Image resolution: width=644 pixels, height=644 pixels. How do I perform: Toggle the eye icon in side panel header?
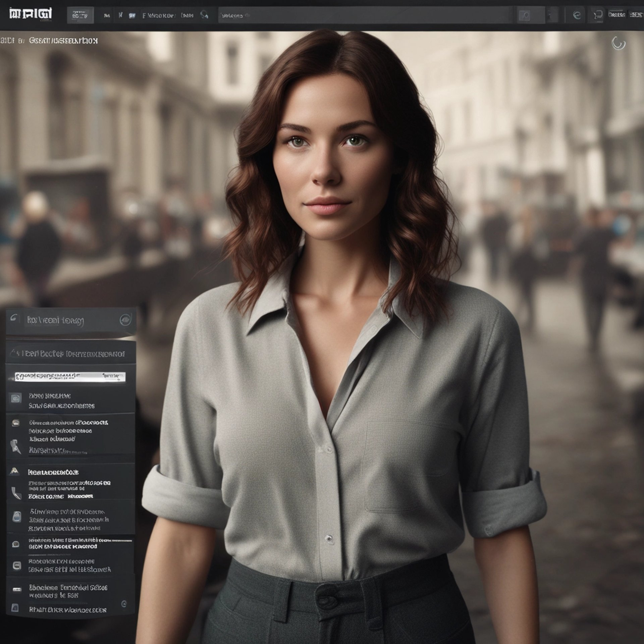point(125,320)
